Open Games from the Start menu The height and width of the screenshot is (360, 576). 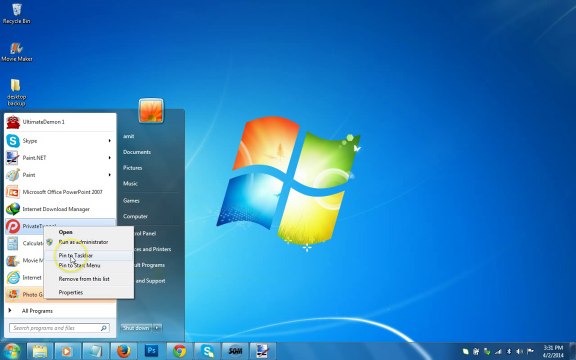coord(131,201)
